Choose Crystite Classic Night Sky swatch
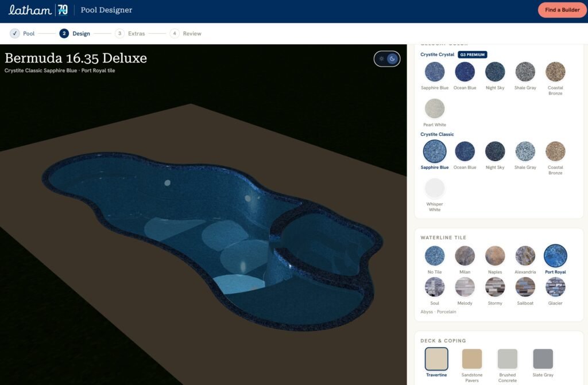The height and width of the screenshot is (385, 588). tap(495, 151)
